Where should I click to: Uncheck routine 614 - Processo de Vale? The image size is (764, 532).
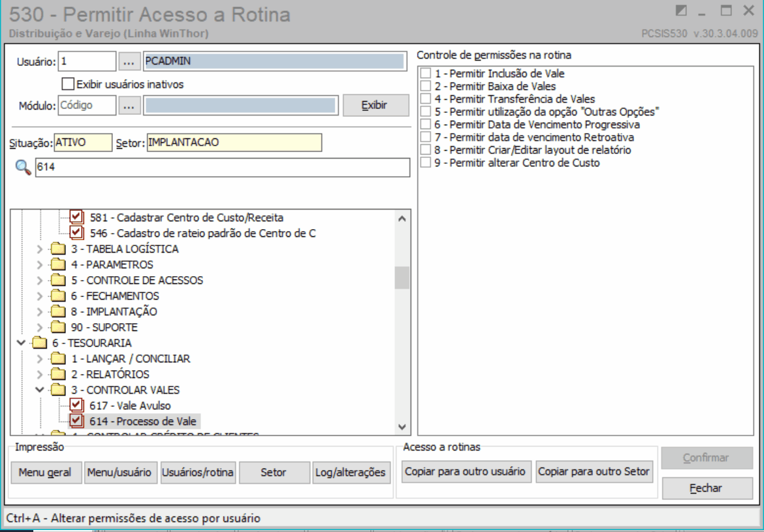coord(76,421)
